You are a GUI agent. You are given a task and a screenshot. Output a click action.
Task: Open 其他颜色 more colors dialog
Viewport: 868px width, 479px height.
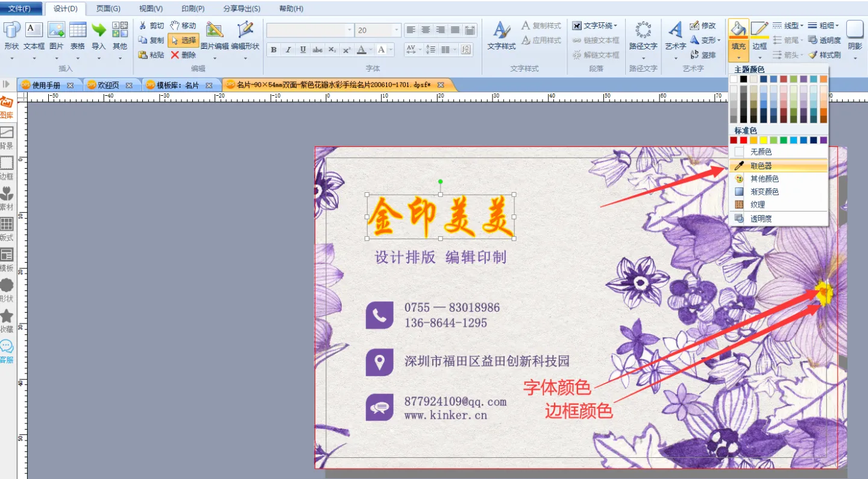(779, 179)
